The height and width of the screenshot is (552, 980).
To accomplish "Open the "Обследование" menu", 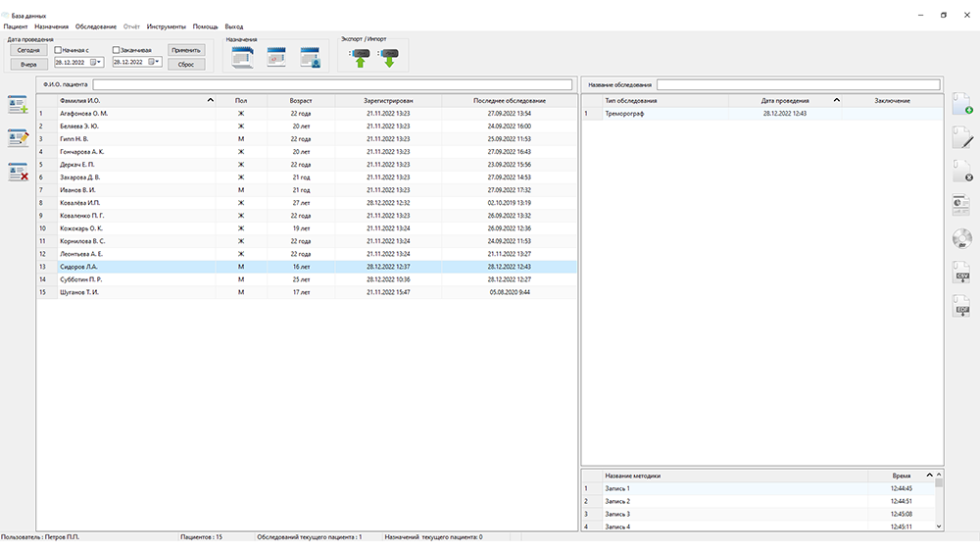I will coord(95,26).
